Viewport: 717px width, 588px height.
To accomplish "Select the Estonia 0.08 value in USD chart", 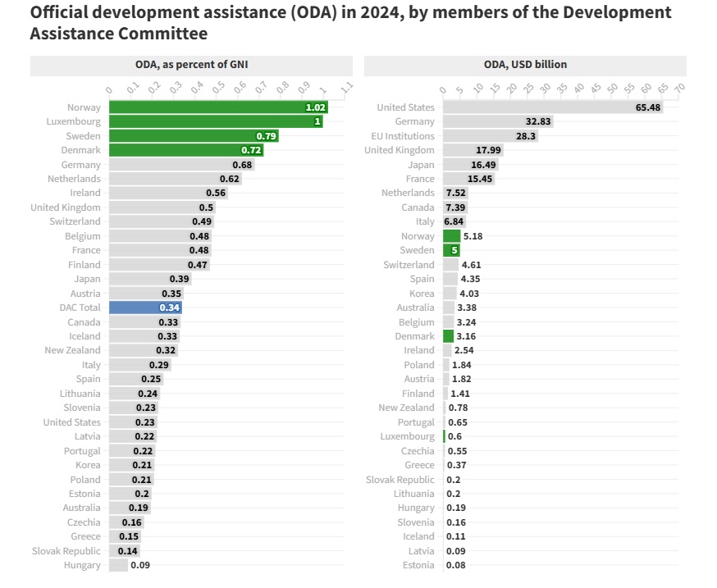I will click(454, 565).
